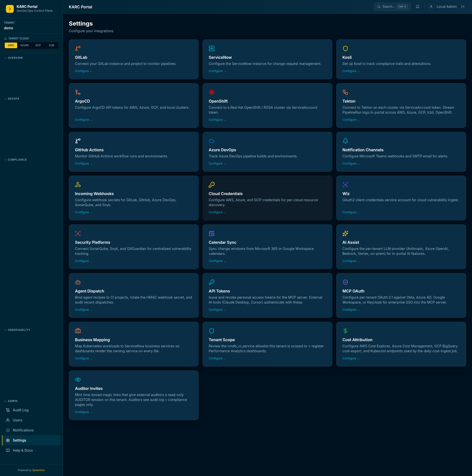Click Configure link on OpenShift card

pyautogui.click(x=217, y=120)
